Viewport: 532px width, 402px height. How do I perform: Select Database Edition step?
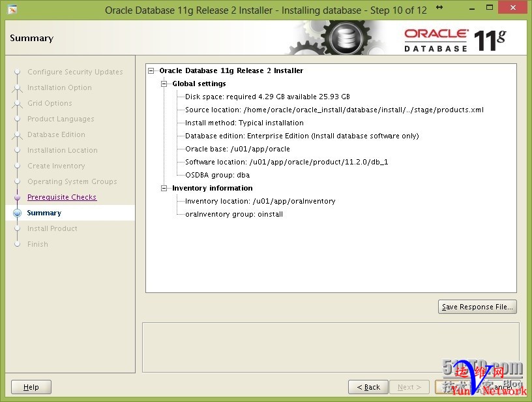[56, 134]
